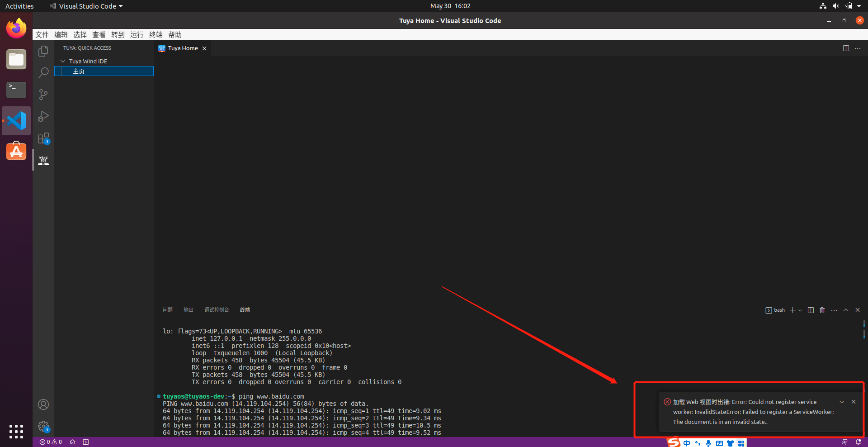Open the system tray status menu

click(x=841, y=6)
